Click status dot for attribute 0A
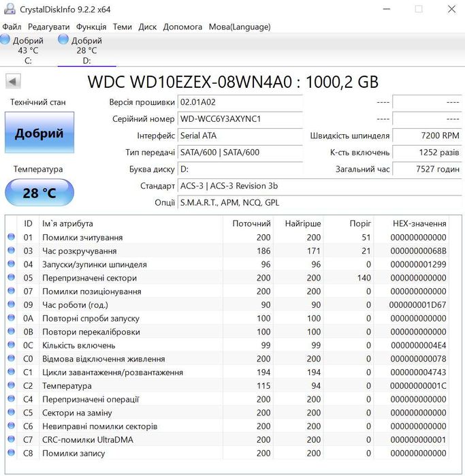The image size is (465, 476). (11, 317)
